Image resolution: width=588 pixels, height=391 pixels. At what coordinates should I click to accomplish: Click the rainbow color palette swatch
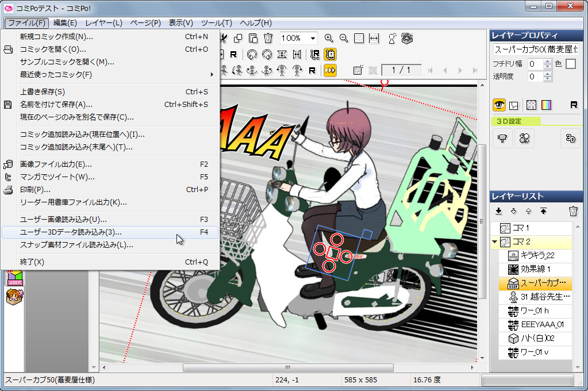coord(546,105)
